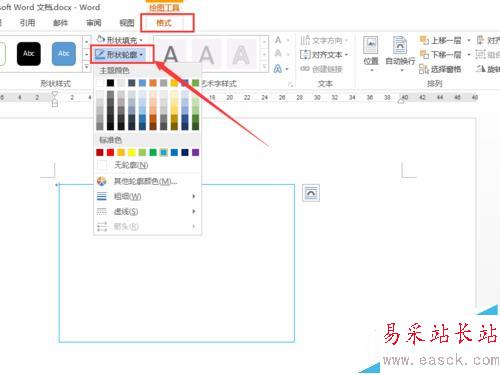Click the Align Text (对齐文本) icon
The height and width of the screenshot is (375, 500).
pos(305,54)
